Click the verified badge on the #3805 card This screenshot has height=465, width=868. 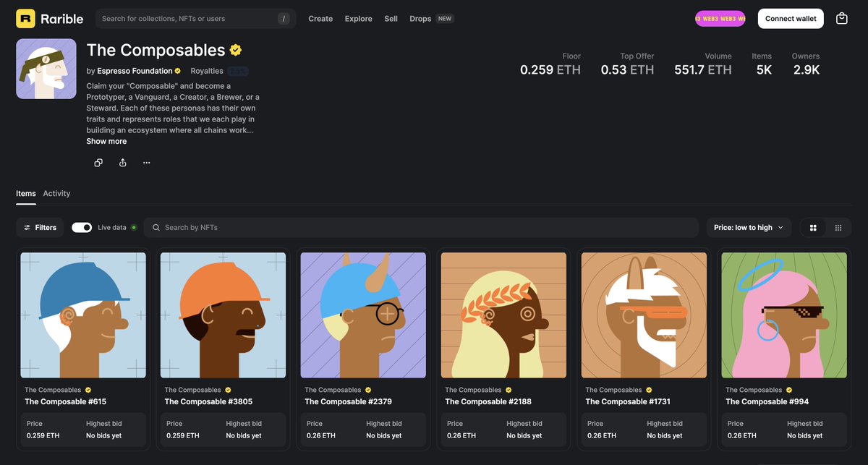point(228,391)
